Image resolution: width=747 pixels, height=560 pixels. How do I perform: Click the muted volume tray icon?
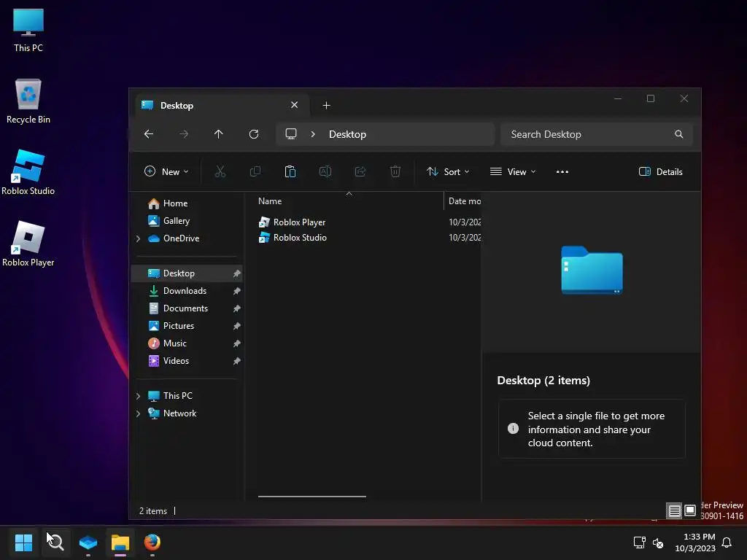[x=658, y=542]
